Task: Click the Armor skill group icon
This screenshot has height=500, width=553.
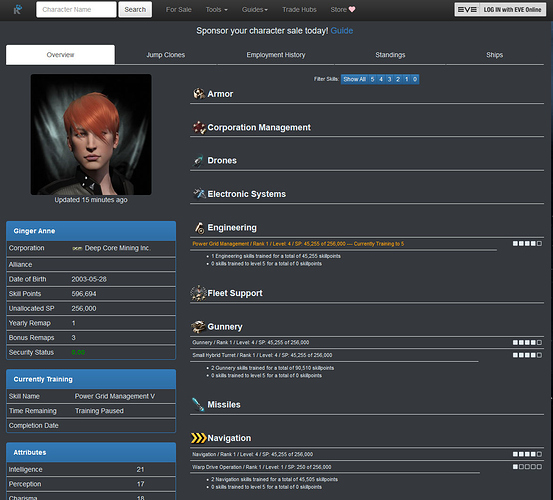Action: [x=199, y=94]
